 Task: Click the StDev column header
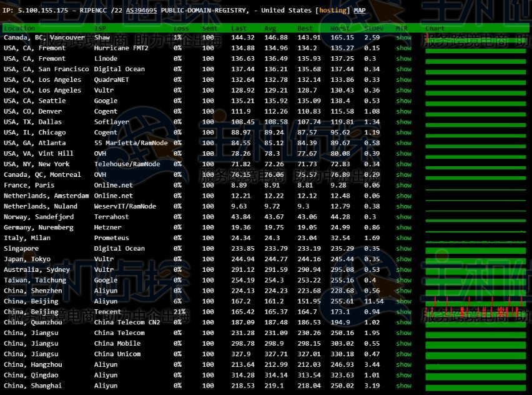click(x=373, y=28)
